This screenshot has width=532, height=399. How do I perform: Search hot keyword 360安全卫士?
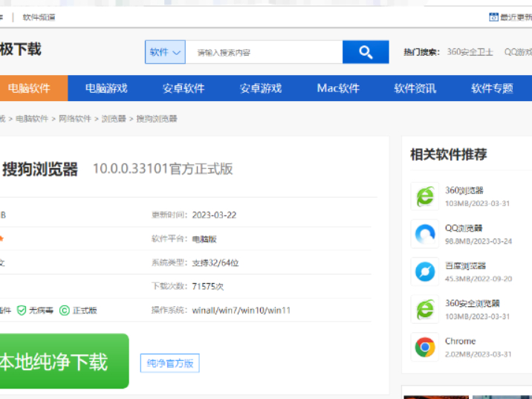coord(470,52)
